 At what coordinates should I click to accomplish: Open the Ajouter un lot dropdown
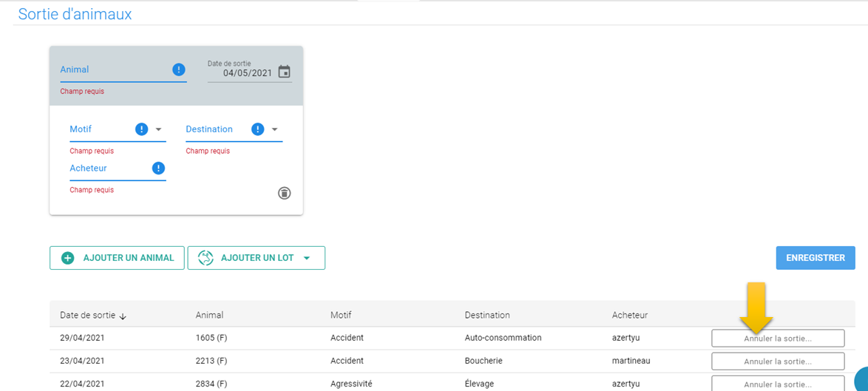click(257, 258)
